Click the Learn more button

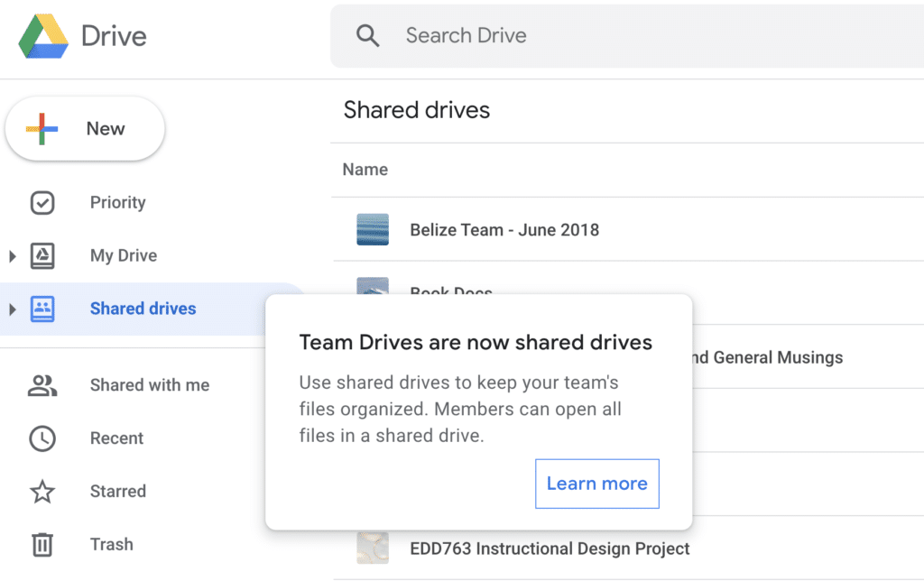pyautogui.click(x=597, y=484)
